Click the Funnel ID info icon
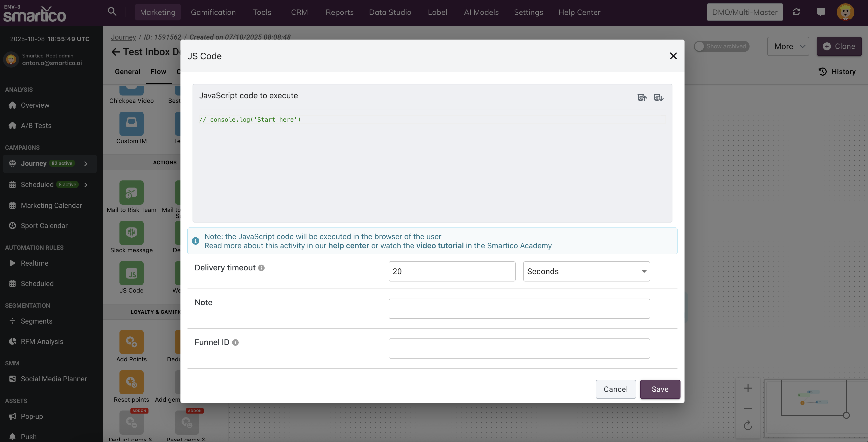 point(235,343)
